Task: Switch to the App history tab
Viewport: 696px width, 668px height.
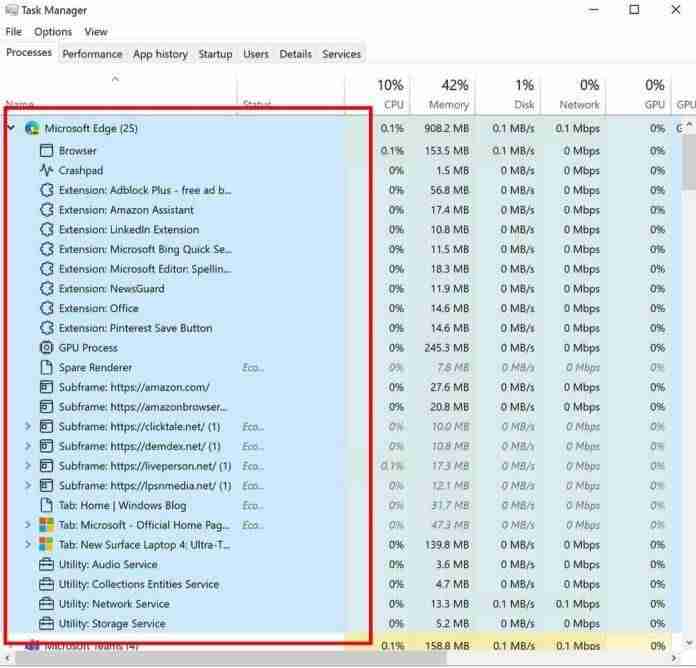Action: (160, 54)
